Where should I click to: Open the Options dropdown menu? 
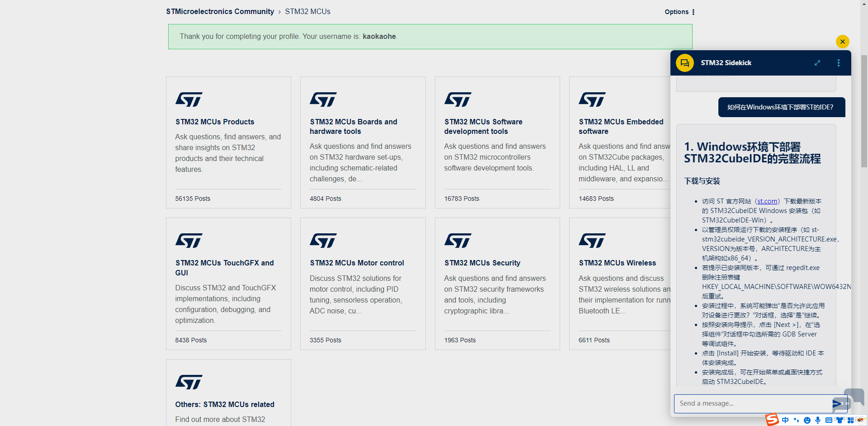(679, 12)
